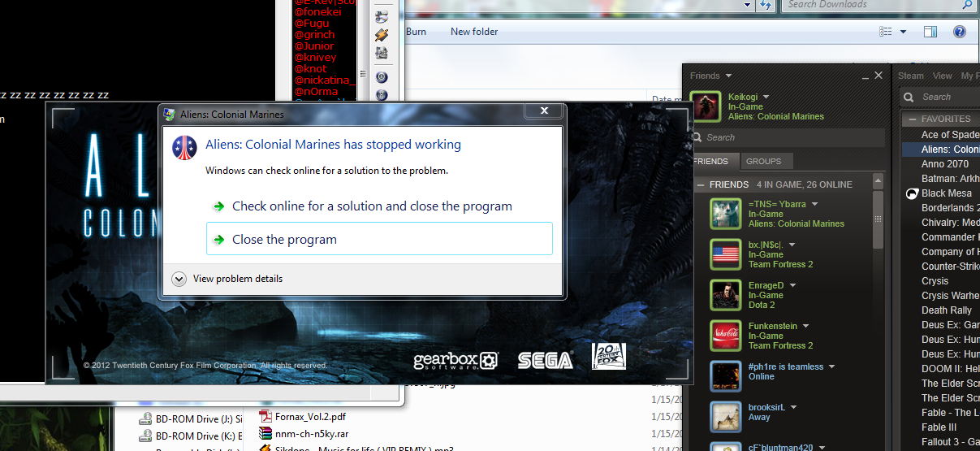Viewport: 980px width, 451px height.
Task: Click New folder in Explorer toolbar
Action: click(x=474, y=32)
